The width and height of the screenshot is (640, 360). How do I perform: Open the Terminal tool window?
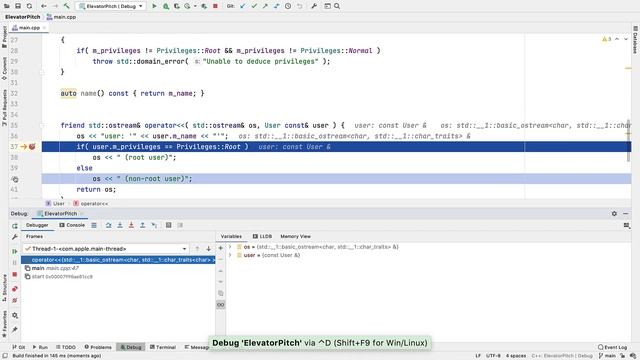point(162,347)
